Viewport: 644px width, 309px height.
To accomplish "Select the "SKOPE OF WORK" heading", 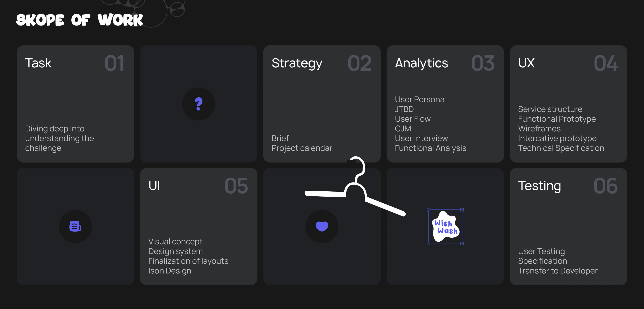I will click(x=79, y=20).
